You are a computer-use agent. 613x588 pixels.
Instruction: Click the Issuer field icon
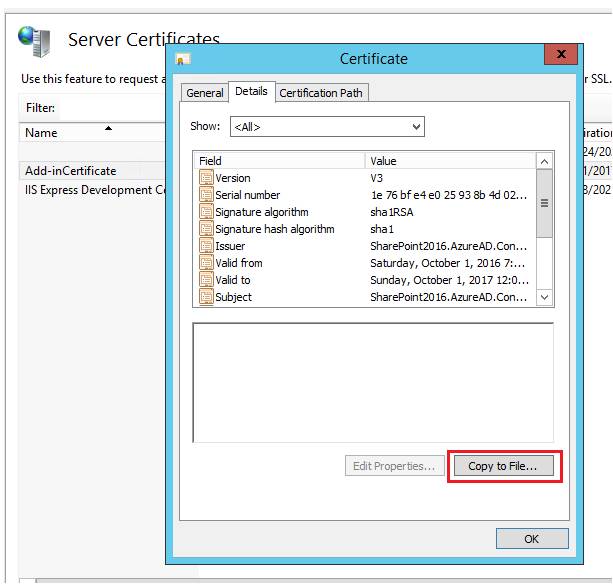[x=206, y=246]
